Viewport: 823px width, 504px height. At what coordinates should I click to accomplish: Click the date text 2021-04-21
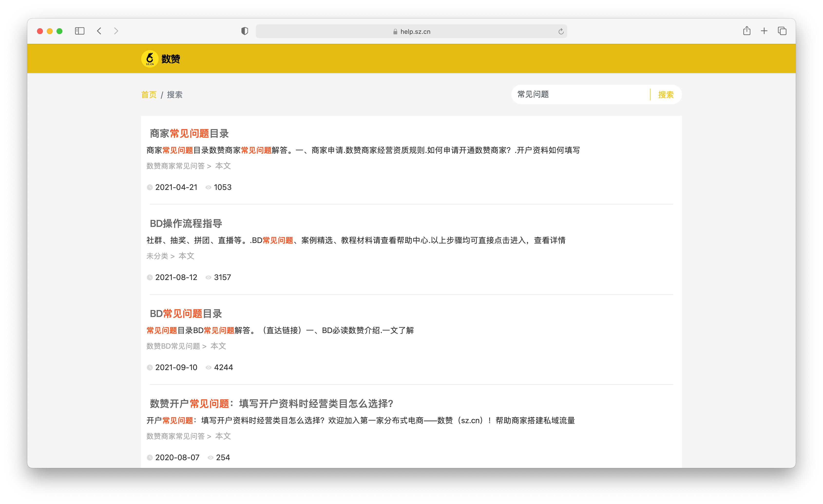pos(176,187)
